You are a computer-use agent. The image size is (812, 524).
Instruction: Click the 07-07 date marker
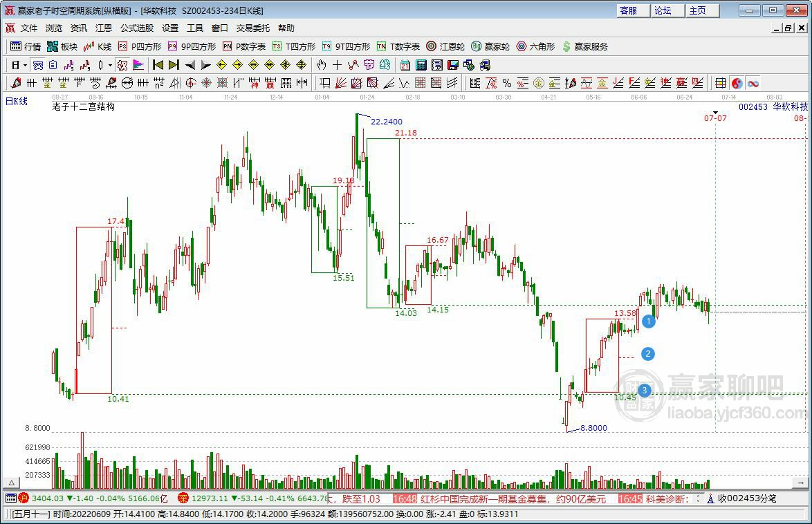pyautogui.click(x=715, y=118)
